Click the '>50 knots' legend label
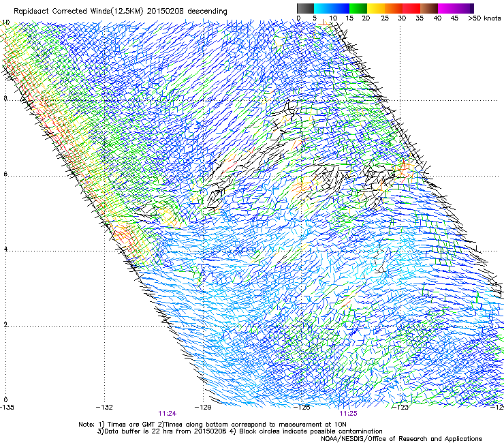The height and width of the screenshot is (443, 504). [484, 18]
